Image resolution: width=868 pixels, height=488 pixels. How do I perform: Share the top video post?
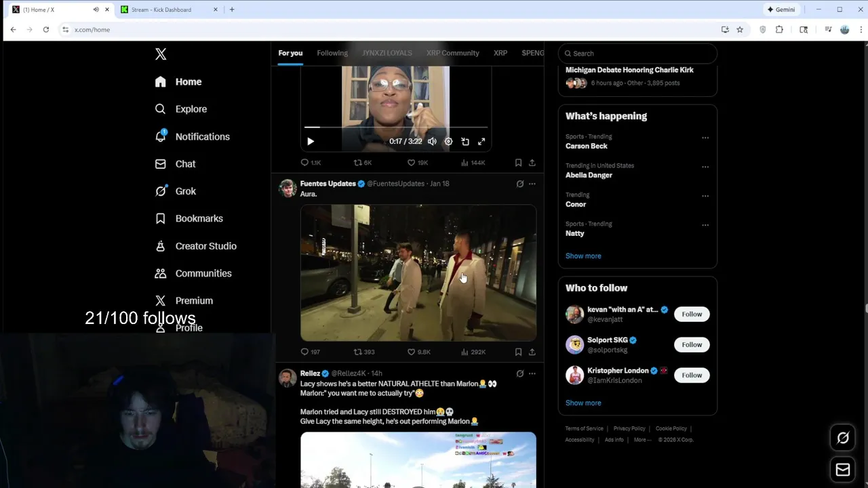click(x=532, y=163)
